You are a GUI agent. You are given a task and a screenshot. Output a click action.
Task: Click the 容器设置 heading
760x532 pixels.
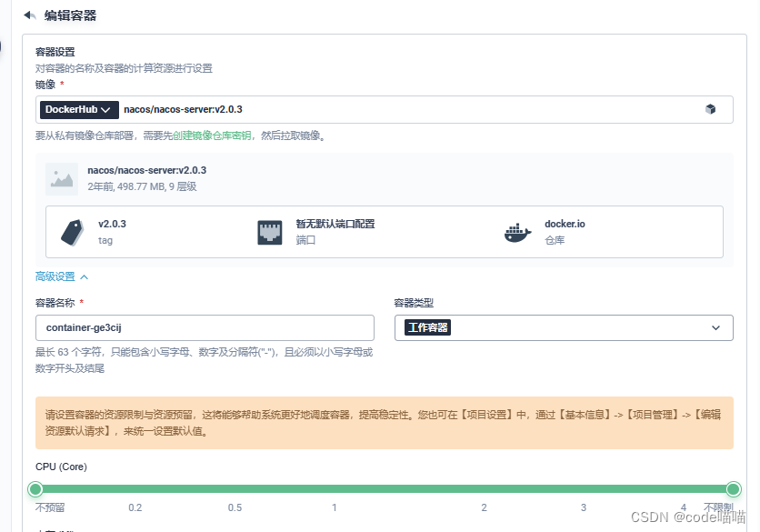click(55, 52)
